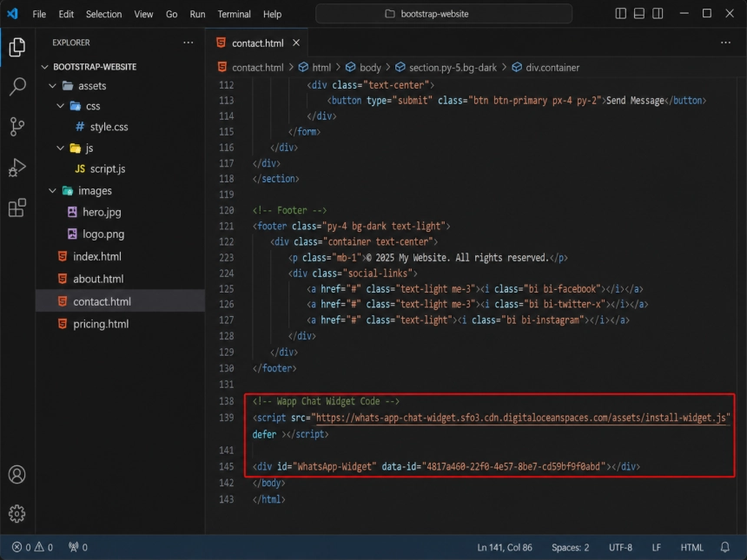Click the UTF-8 encoding status item
This screenshot has width=747, height=560.
(620, 547)
